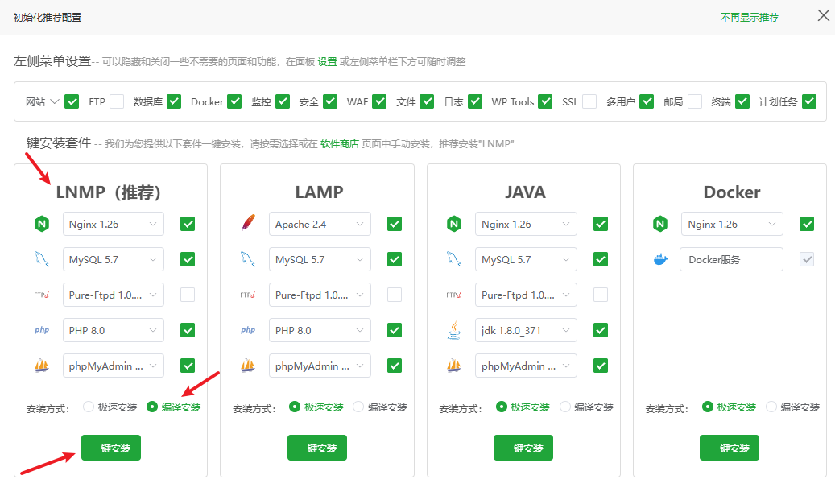Screen dimensions: 835x504
Task: Click the Nginx icon in LNMP panel
Action: [41, 224]
